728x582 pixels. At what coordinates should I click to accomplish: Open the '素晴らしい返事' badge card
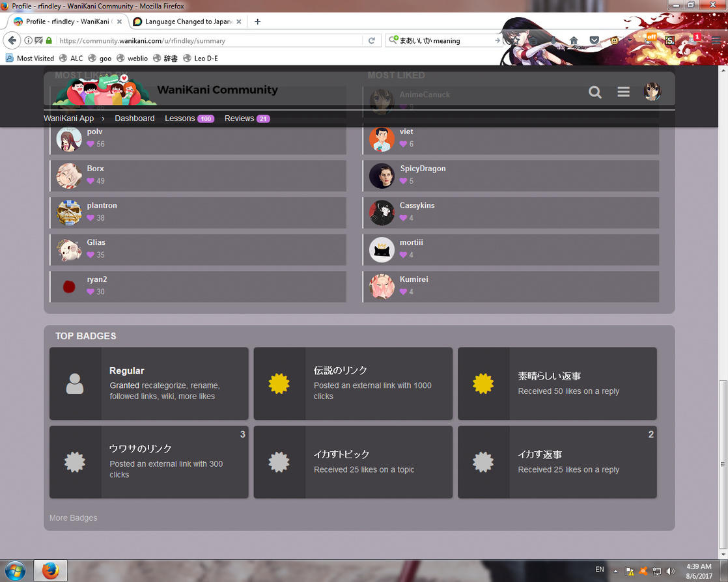[x=557, y=383]
